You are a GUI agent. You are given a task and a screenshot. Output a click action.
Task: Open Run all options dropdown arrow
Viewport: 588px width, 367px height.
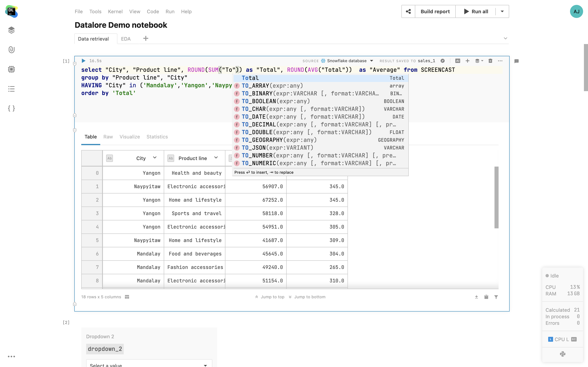tap(502, 11)
